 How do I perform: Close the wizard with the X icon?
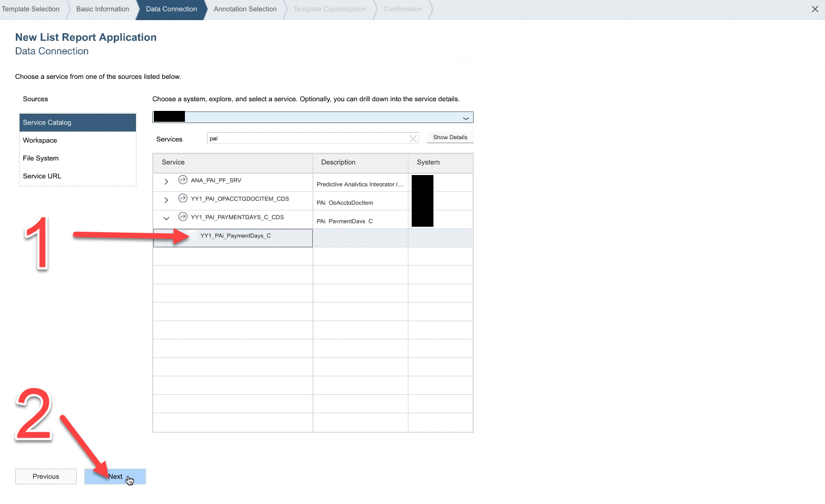(815, 9)
